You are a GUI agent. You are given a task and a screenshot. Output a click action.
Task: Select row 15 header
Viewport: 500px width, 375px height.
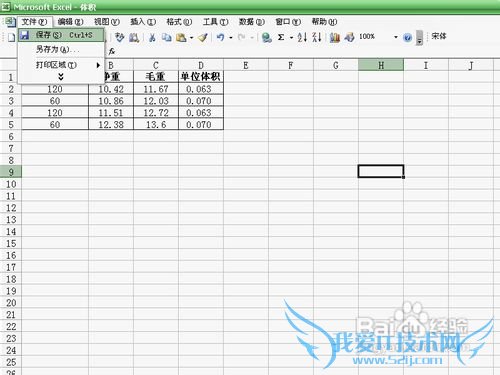pyautogui.click(x=11, y=243)
